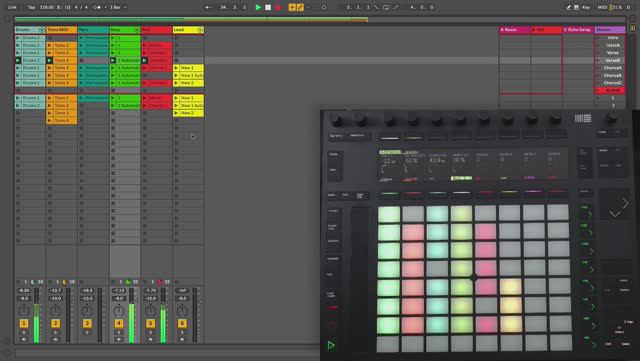Screen dimensions: 640x361
Task: Click the Stop button in the transport
Action: click(x=268, y=7)
